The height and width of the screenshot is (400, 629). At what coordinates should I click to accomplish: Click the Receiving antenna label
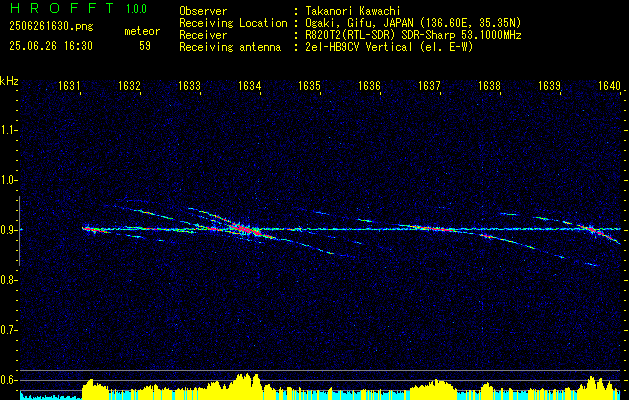click(230, 47)
